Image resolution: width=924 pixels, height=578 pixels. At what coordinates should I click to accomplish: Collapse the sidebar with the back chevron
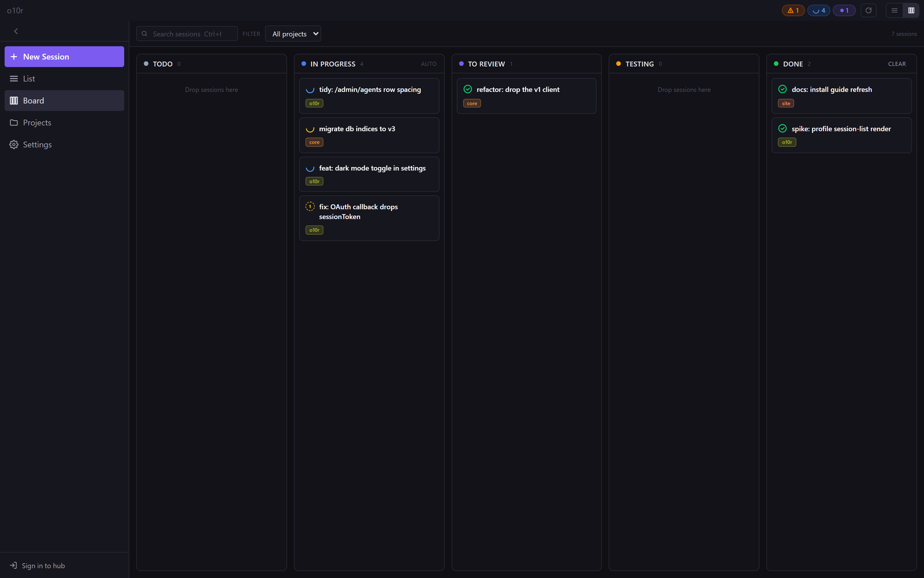point(16,31)
